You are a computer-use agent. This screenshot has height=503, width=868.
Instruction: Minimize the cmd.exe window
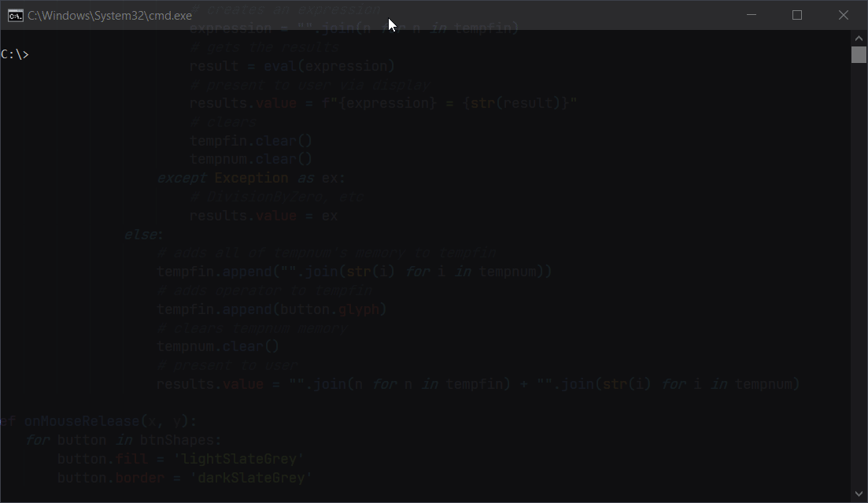click(x=752, y=15)
